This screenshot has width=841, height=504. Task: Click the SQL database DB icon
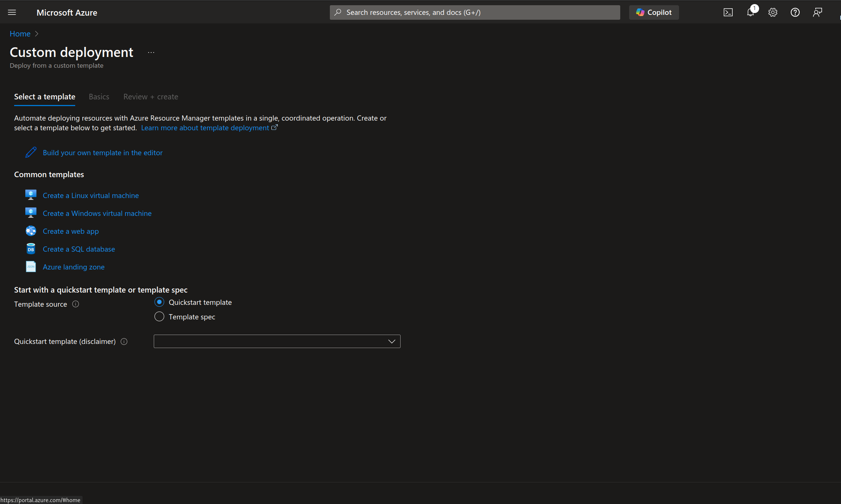click(31, 249)
